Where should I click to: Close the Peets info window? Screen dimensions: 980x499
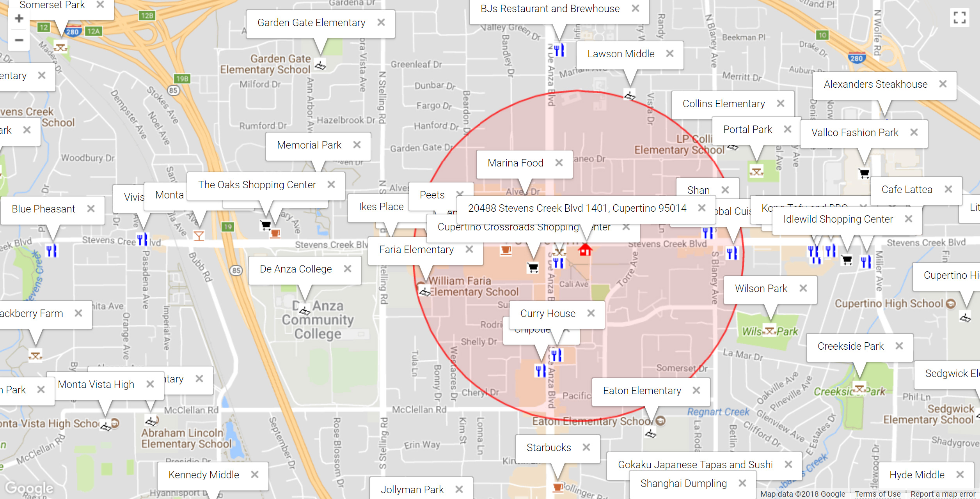point(460,194)
